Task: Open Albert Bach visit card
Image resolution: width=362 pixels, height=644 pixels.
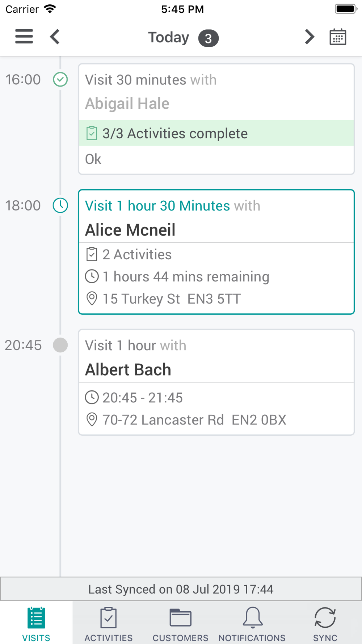Action: (x=216, y=382)
